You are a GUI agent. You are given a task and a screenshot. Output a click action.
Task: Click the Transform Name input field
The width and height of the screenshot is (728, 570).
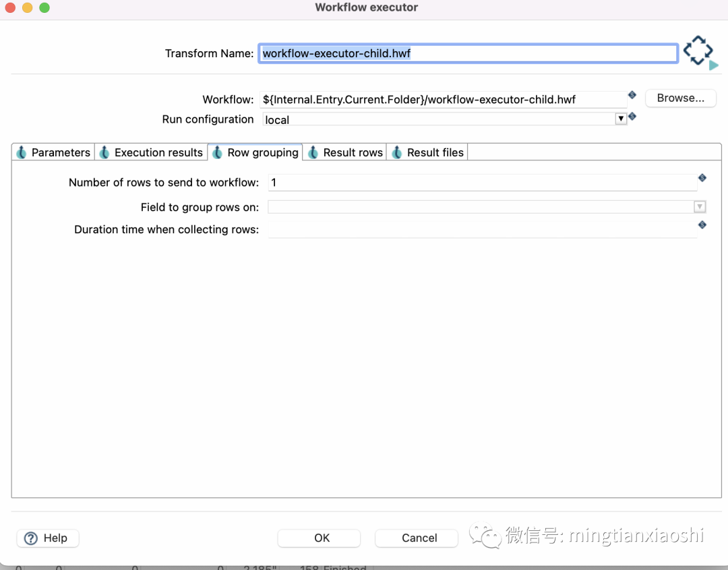[x=468, y=53]
